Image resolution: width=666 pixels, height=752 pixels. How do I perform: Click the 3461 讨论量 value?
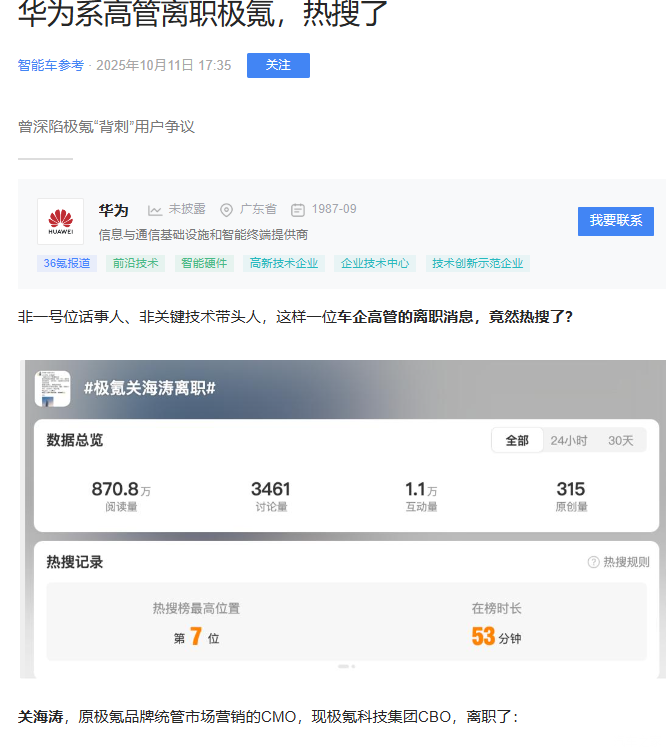click(x=271, y=490)
